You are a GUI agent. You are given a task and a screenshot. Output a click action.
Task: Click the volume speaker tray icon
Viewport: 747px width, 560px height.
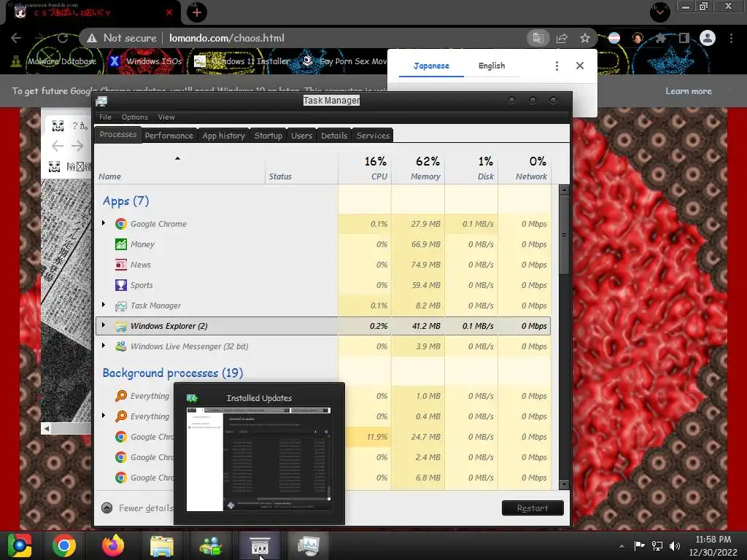click(675, 546)
